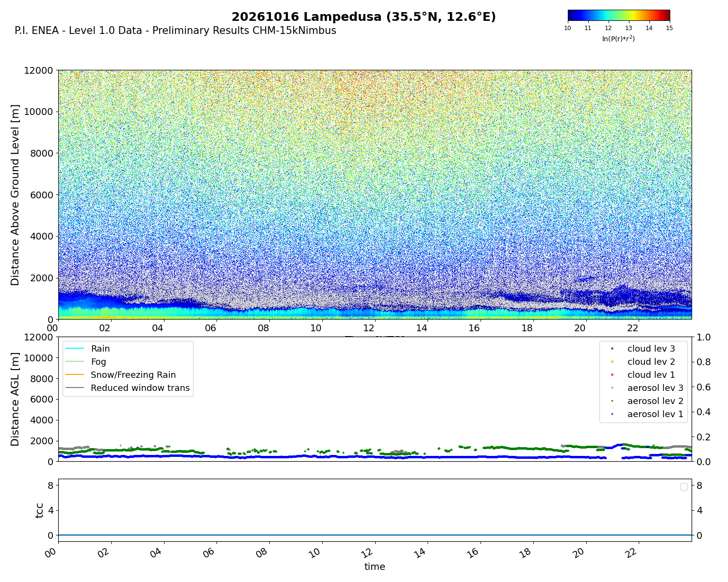
Task: Click the 'Rain' legend label
Action: pos(100,349)
